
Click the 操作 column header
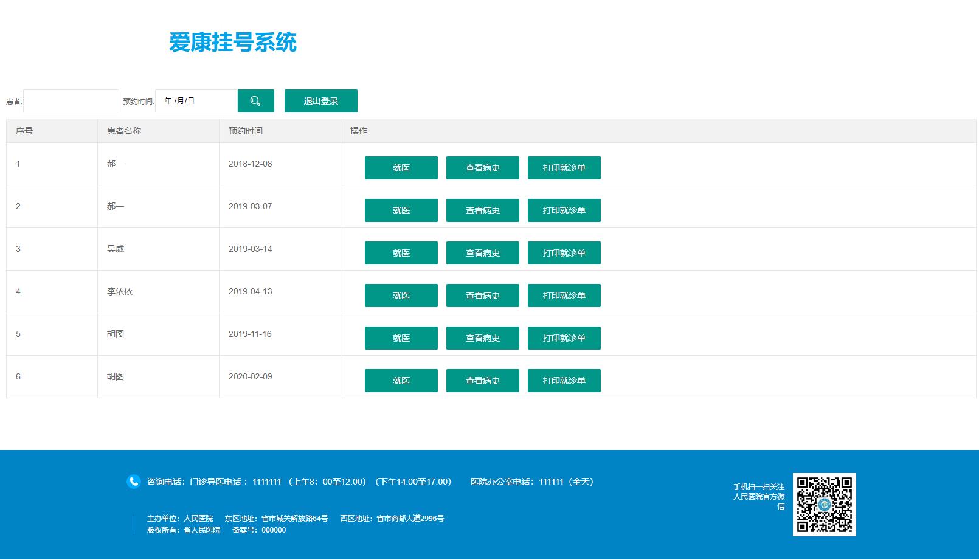point(358,130)
